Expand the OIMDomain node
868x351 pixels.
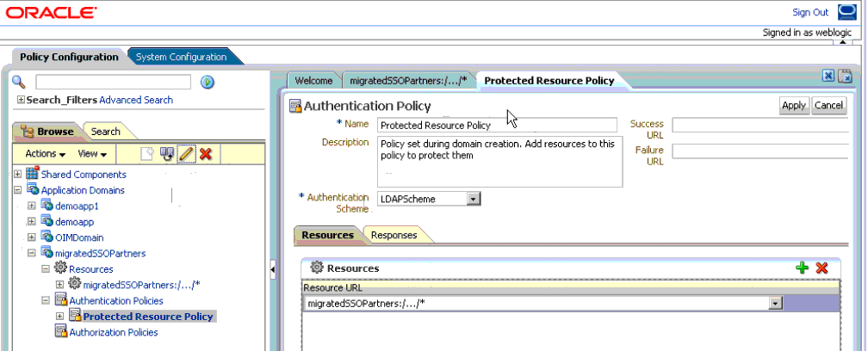coord(32,237)
